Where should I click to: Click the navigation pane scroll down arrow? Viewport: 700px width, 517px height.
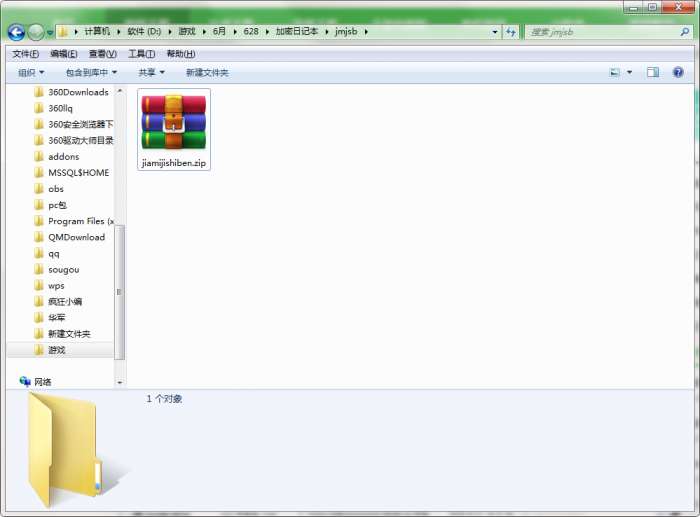click(120, 383)
